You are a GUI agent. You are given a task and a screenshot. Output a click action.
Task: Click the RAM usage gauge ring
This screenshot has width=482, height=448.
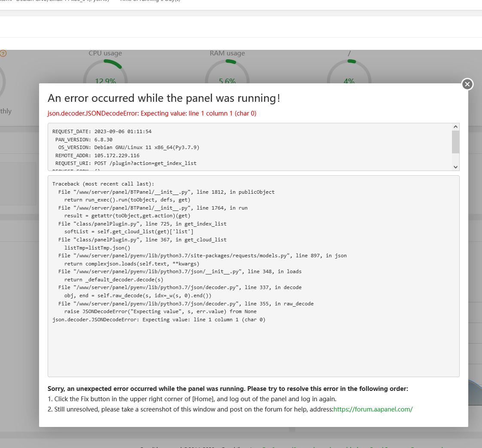[227, 71]
